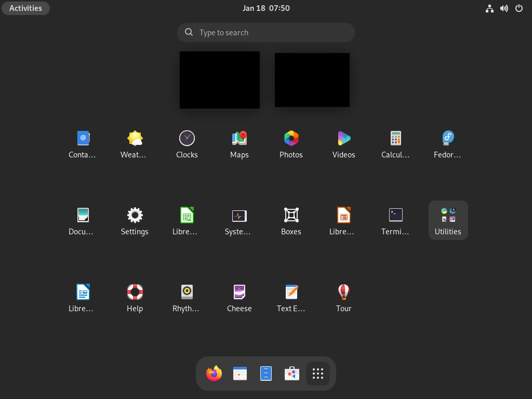Image resolution: width=532 pixels, height=399 pixels.
Task: Open Files from the dock
Action: [x=266, y=374]
